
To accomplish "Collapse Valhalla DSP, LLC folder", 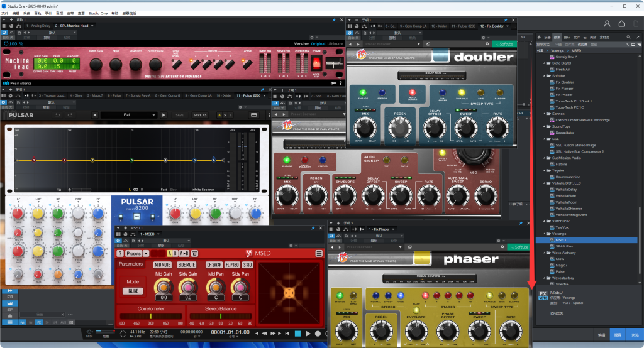I will (544, 183).
